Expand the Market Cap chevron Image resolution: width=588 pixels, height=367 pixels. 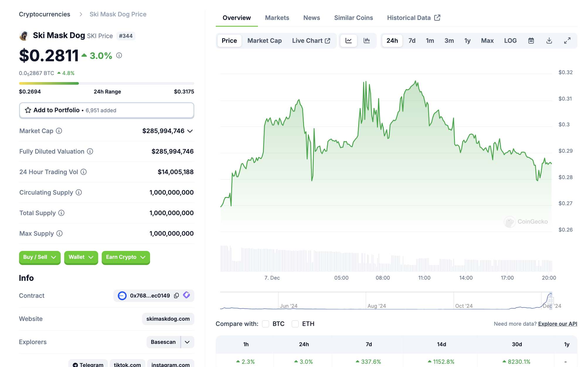point(190,131)
